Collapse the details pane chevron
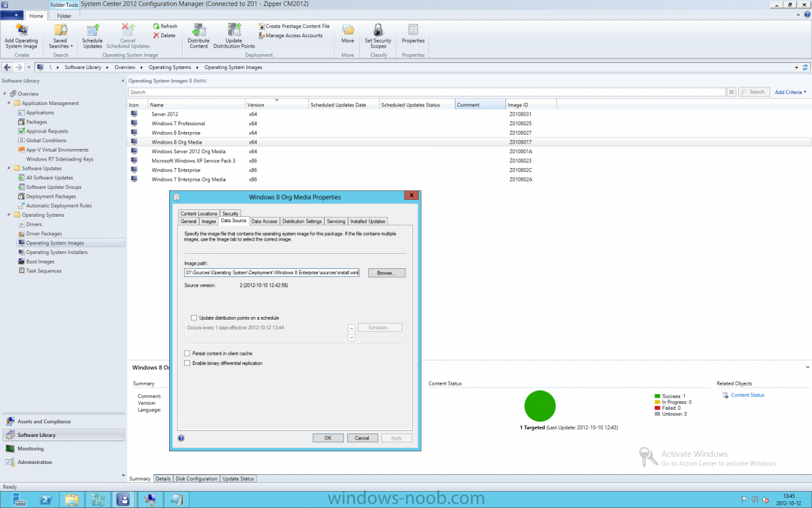 (x=808, y=366)
